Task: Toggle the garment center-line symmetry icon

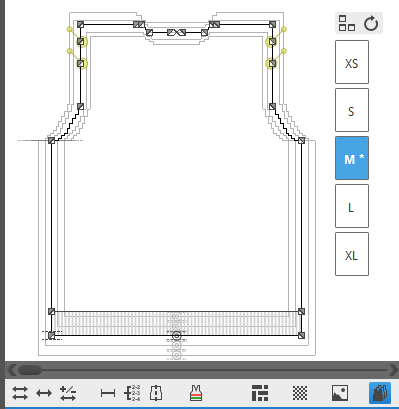Action: [156, 393]
